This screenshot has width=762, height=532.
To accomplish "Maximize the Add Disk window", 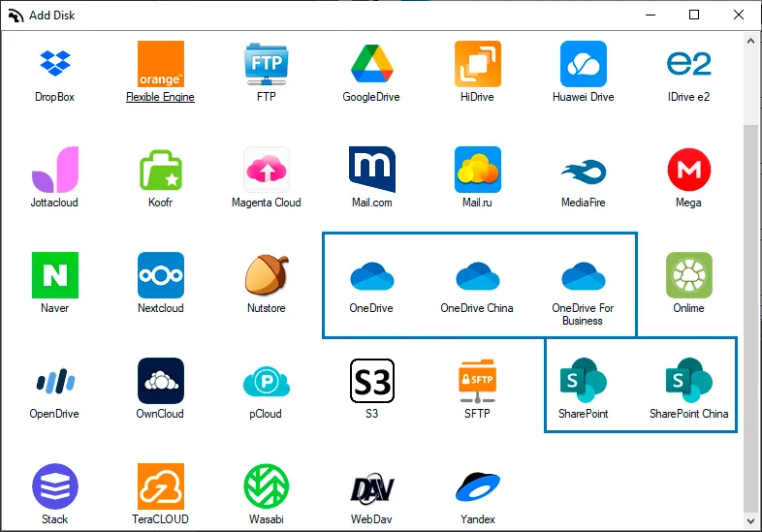I will [x=694, y=15].
